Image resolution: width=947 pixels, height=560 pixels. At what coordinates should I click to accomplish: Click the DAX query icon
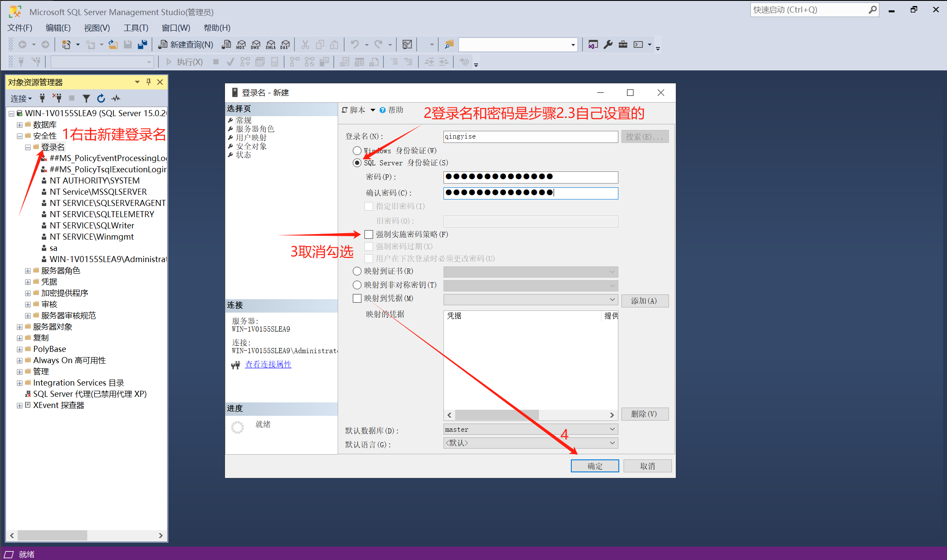[x=285, y=44]
